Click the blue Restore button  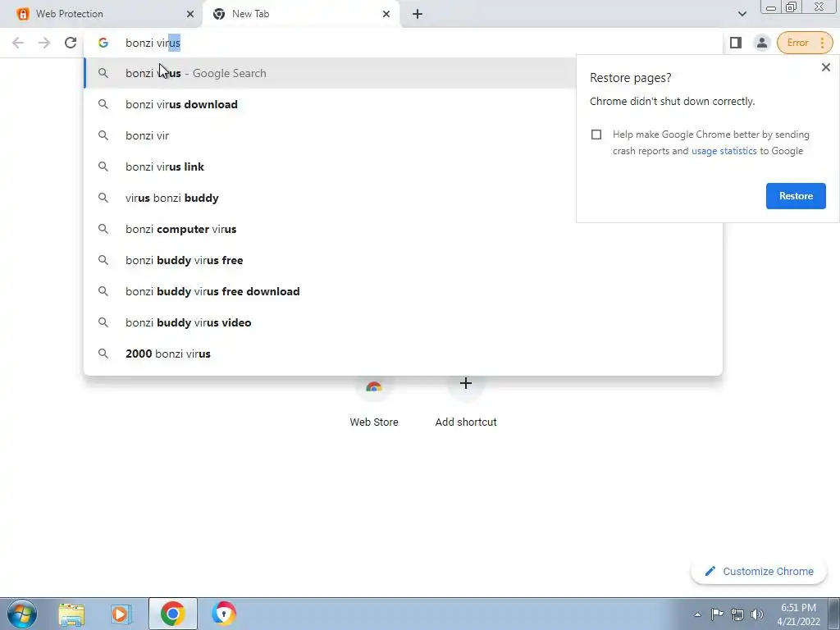796,196
